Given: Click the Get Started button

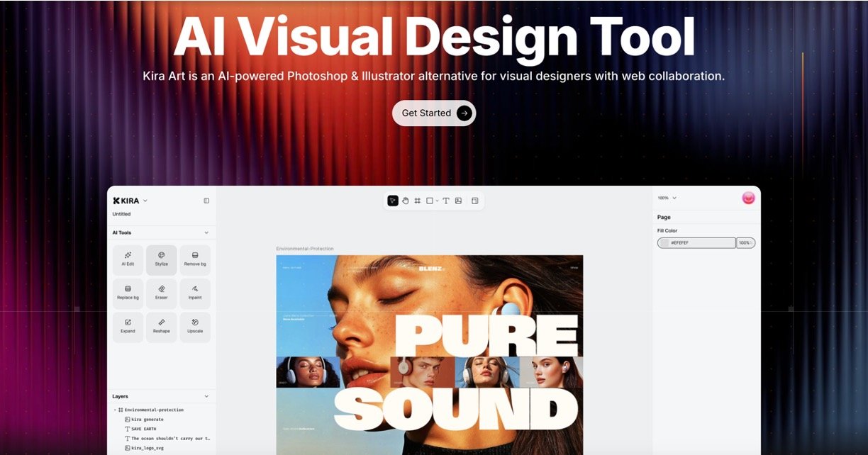Looking at the screenshot, I should (434, 113).
